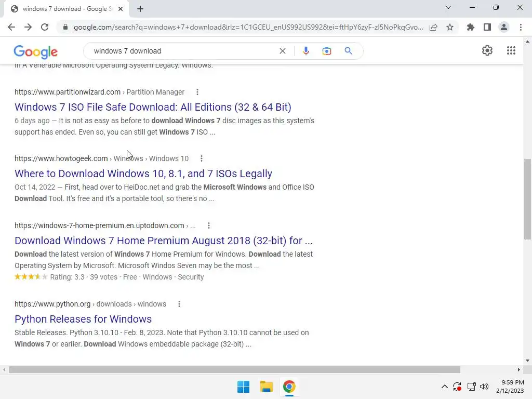
Task: Open more options for the uptodown.com result
Action: (x=209, y=225)
